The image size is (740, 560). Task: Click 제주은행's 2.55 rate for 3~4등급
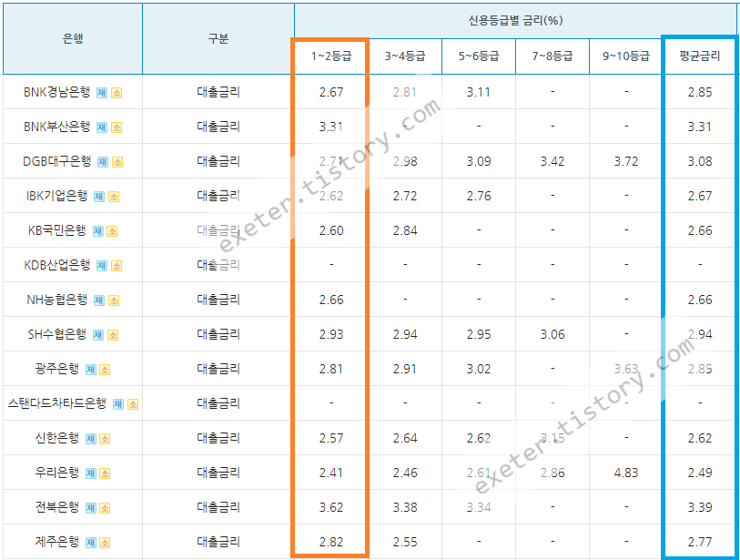pos(405,542)
